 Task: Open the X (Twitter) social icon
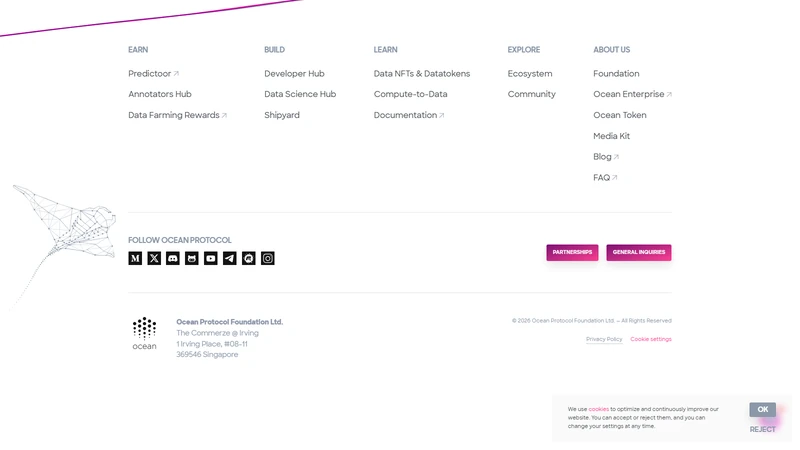[154, 258]
